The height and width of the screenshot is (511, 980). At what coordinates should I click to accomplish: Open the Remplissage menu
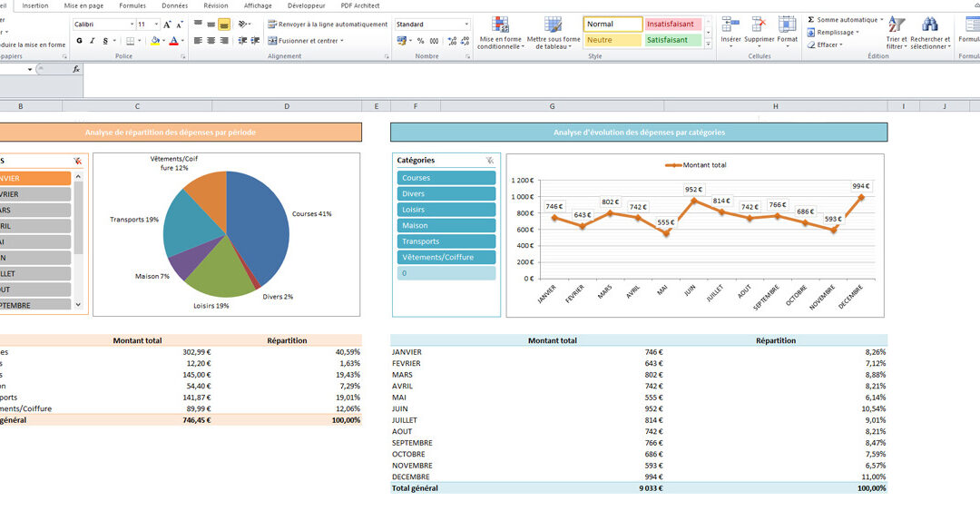(832, 33)
